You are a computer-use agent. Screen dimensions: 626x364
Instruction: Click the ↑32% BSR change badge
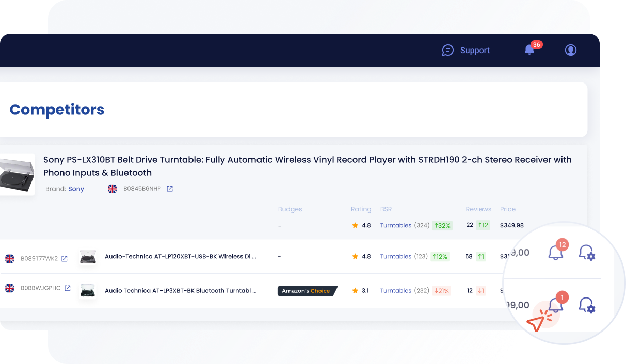tap(442, 225)
